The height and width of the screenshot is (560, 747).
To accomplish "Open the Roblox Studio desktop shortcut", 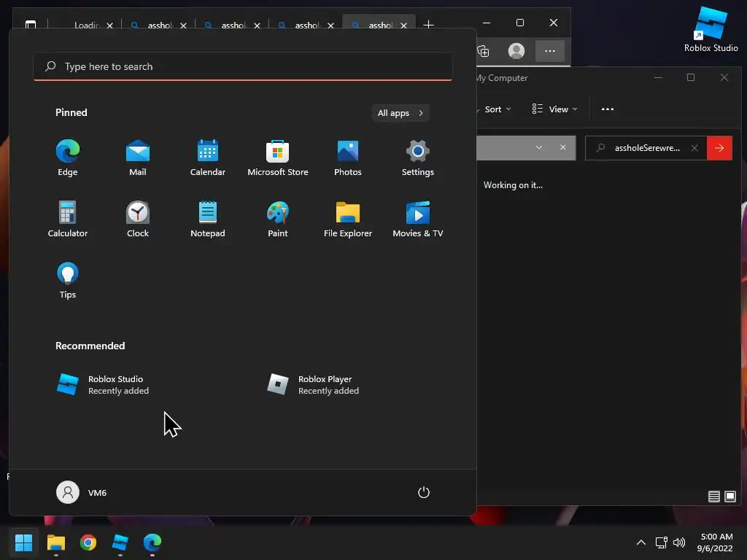I will tap(711, 29).
